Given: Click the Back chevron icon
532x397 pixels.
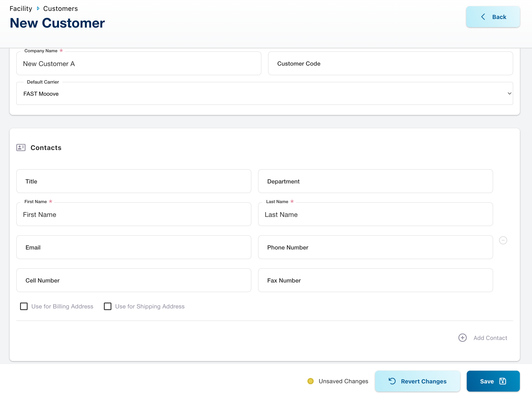Looking at the screenshot, I should pyautogui.click(x=483, y=17).
